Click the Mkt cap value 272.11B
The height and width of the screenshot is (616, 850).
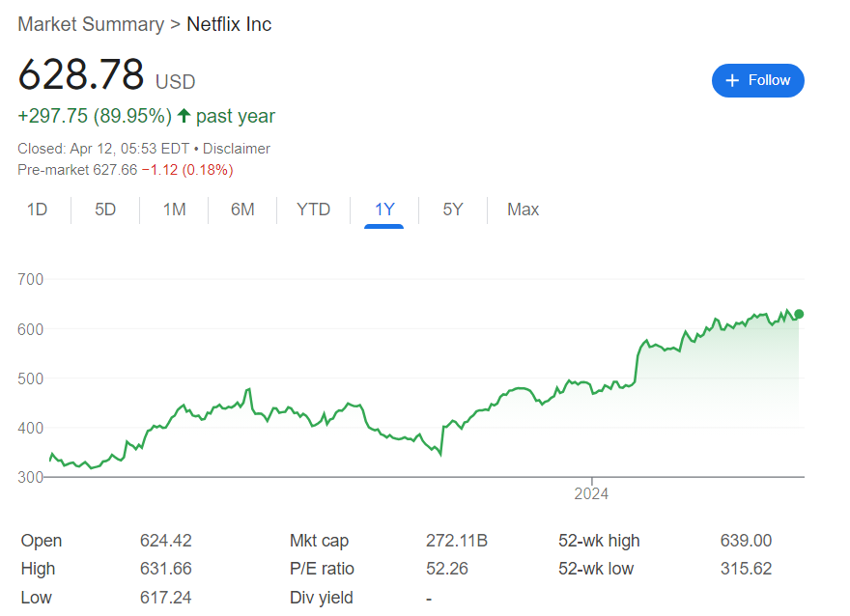[x=457, y=541]
